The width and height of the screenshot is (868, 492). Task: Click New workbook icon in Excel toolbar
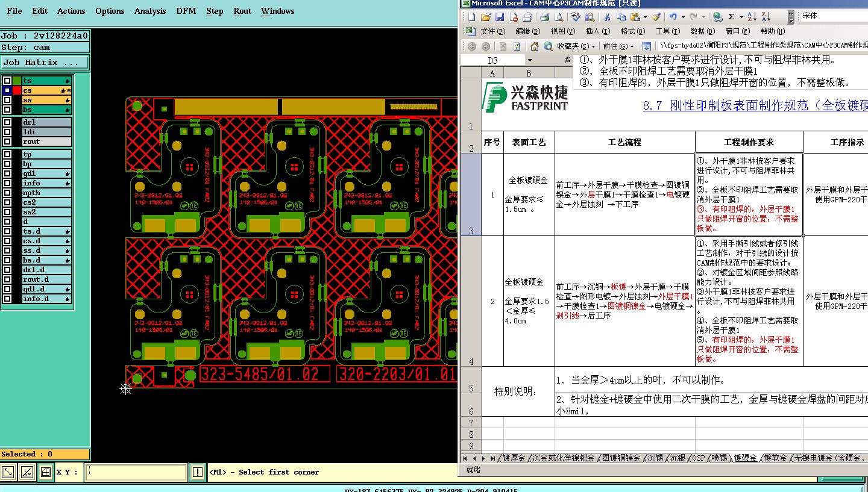coord(472,17)
